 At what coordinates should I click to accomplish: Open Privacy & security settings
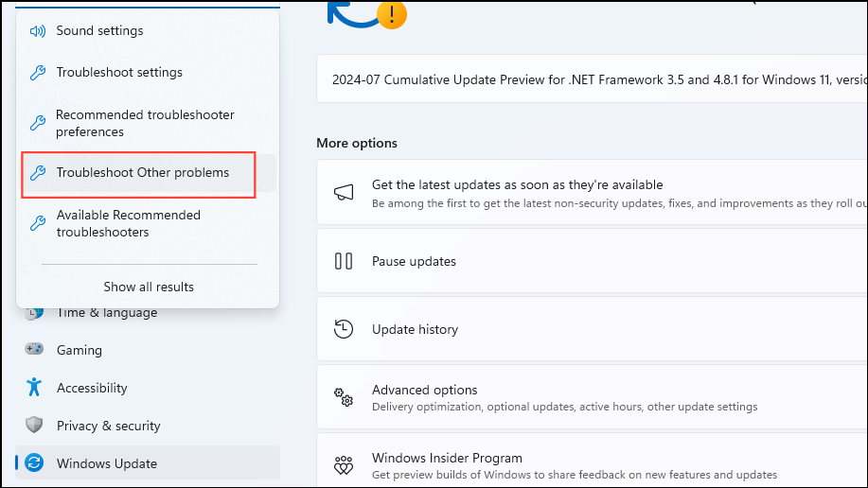148,426
